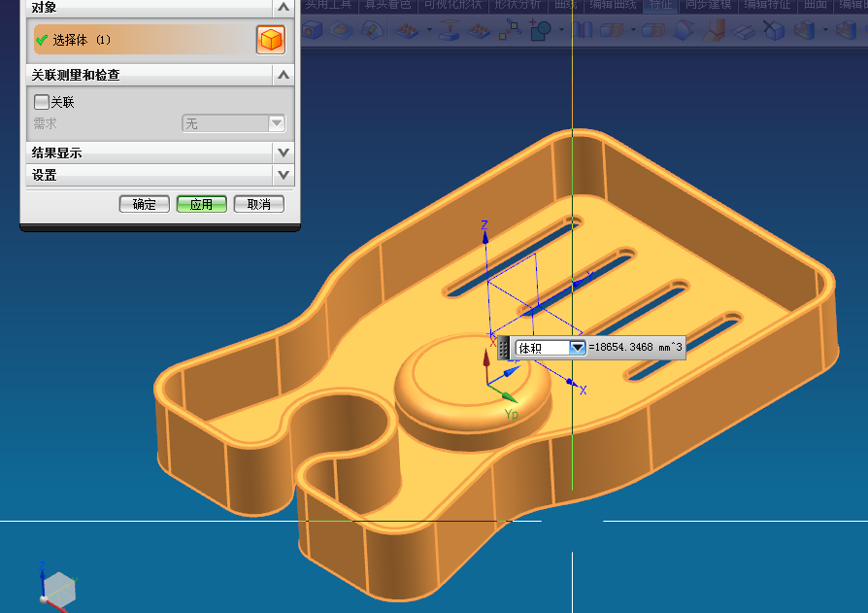Open the 体积 measurement type dropdown
Screen dimensions: 868x613
(577, 348)
